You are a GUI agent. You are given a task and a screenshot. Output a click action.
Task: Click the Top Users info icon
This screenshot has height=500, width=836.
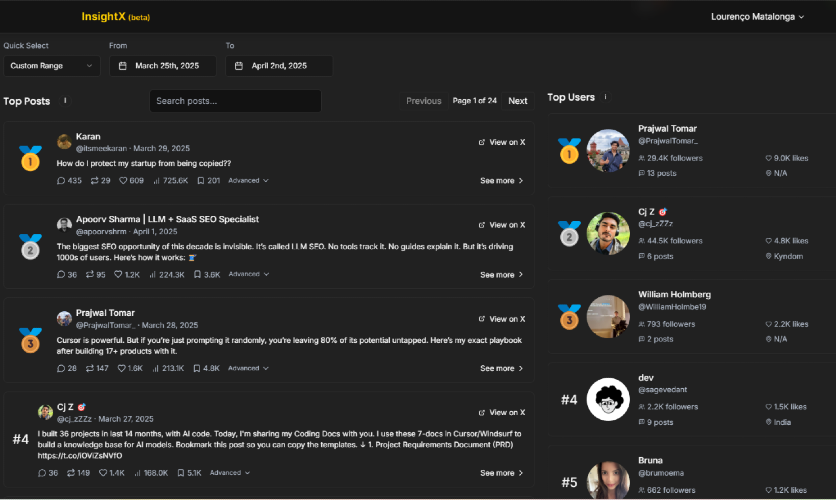[605, 97]
